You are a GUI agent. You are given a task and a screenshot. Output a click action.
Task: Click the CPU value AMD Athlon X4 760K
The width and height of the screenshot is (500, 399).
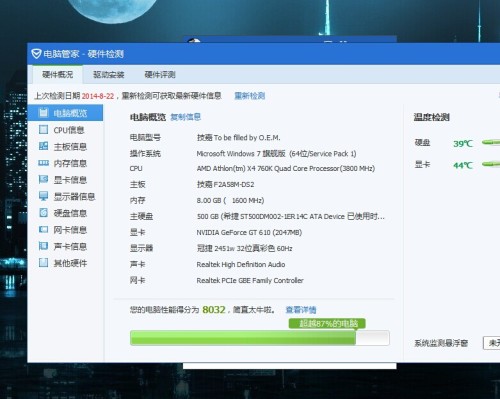click(286, 169)
